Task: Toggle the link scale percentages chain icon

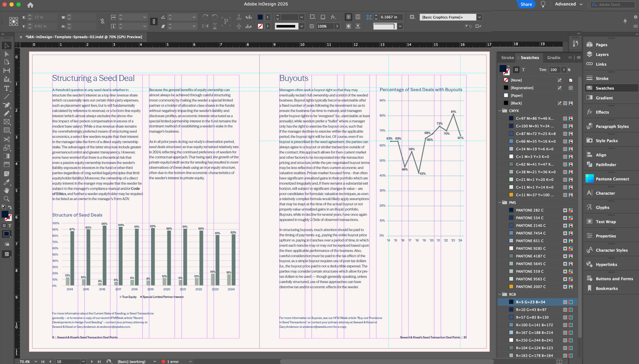Action: click(x=154, y=21)
